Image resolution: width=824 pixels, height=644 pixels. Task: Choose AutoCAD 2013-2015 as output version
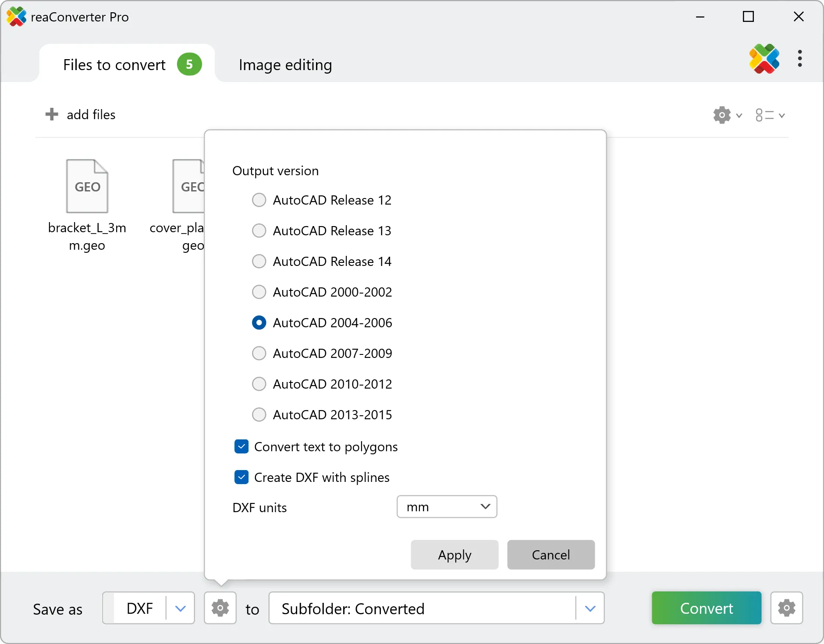259,414
